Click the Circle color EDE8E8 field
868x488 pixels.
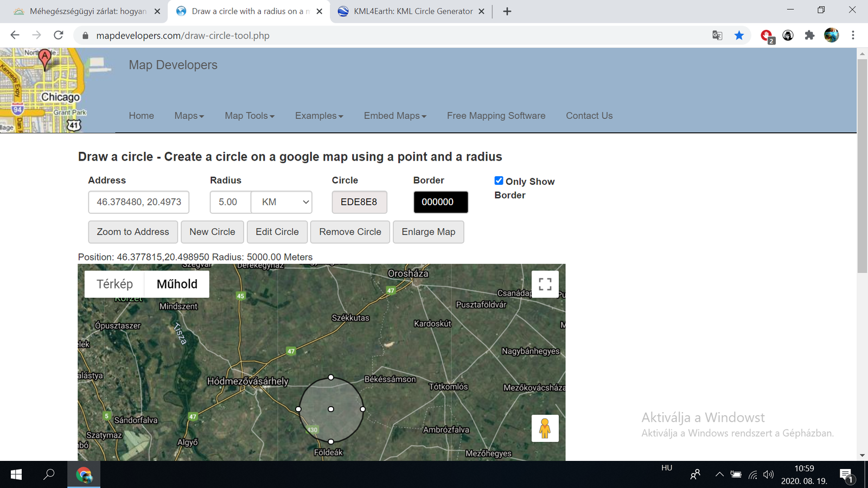point(359,202)
